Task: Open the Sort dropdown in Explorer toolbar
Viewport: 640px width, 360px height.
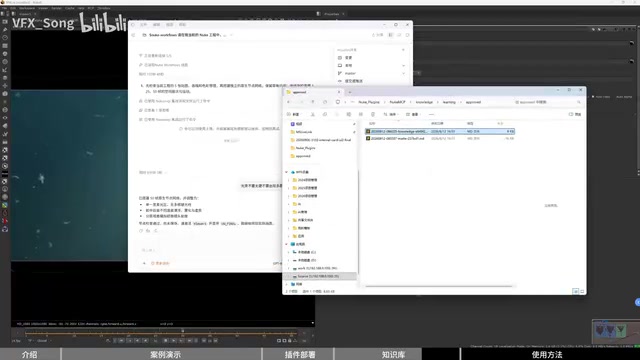Action: pyautogui.click(x=391, y=114)
